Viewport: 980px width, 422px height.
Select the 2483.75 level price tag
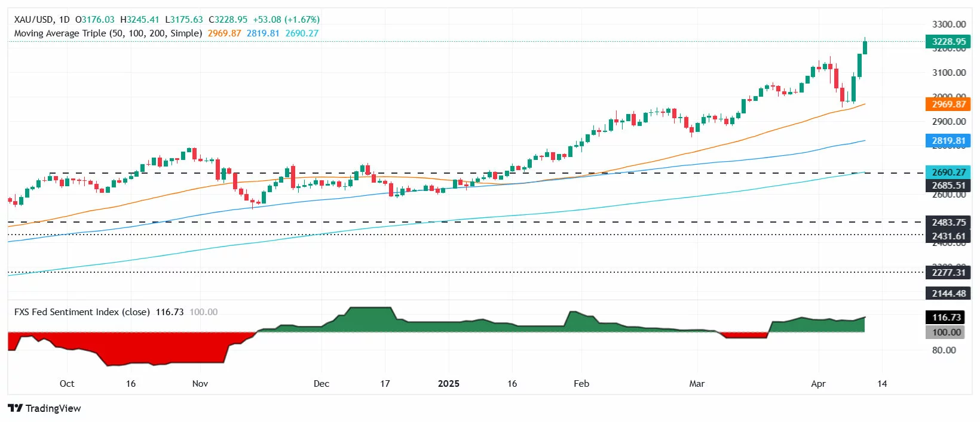click(x=948, y=222)
